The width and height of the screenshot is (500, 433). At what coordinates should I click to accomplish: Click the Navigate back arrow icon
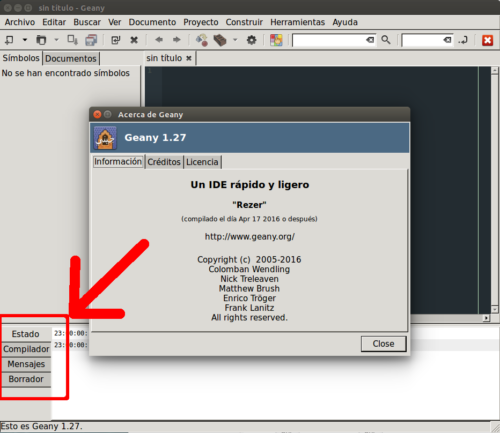point(159,40)
